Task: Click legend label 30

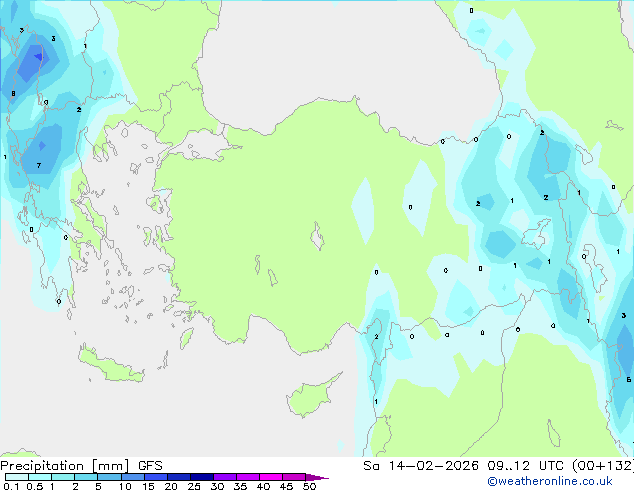Action: pyautogui.click(x=217, y=486)
